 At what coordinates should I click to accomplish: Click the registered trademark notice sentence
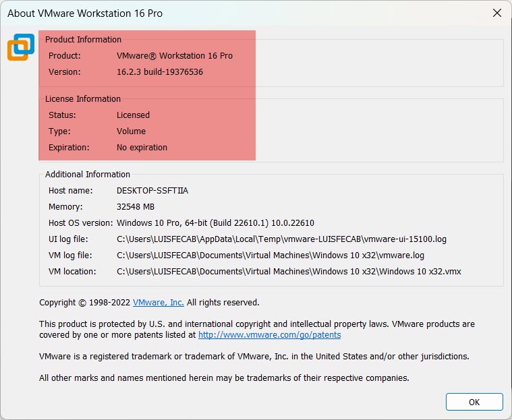(254, 357)
